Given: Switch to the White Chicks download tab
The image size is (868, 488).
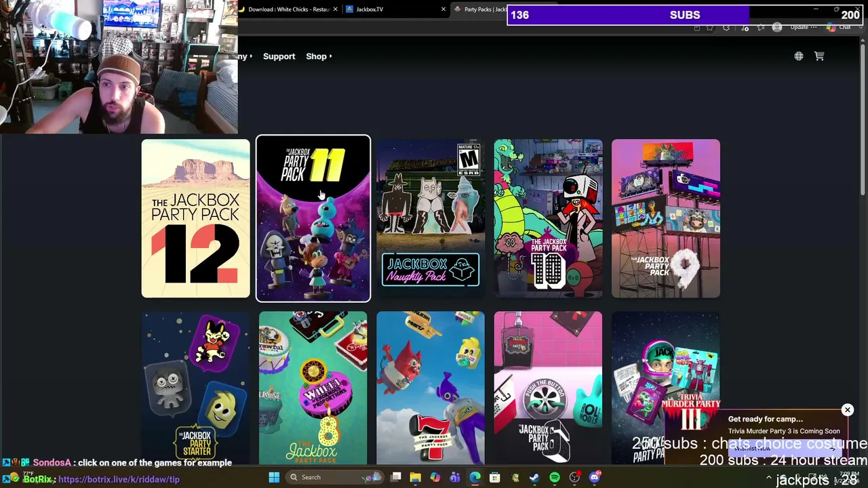Looking at the screenshot, I should (x=289, y=9).
